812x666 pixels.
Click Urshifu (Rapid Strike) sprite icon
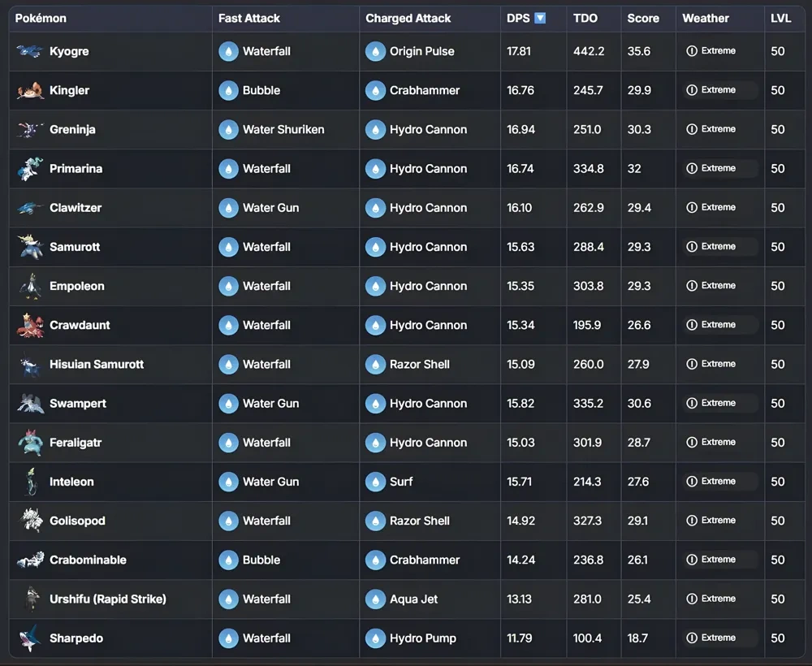[x=32, y=599]
